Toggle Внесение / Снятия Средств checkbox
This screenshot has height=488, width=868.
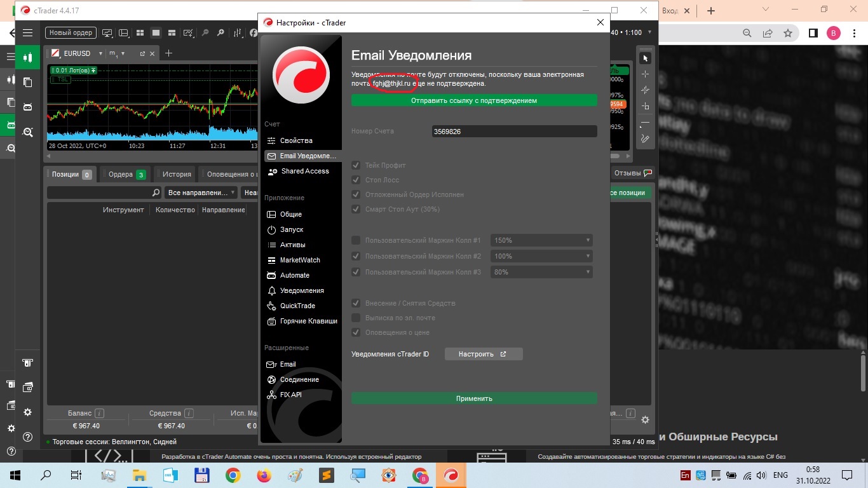click(x=356, y=303)
